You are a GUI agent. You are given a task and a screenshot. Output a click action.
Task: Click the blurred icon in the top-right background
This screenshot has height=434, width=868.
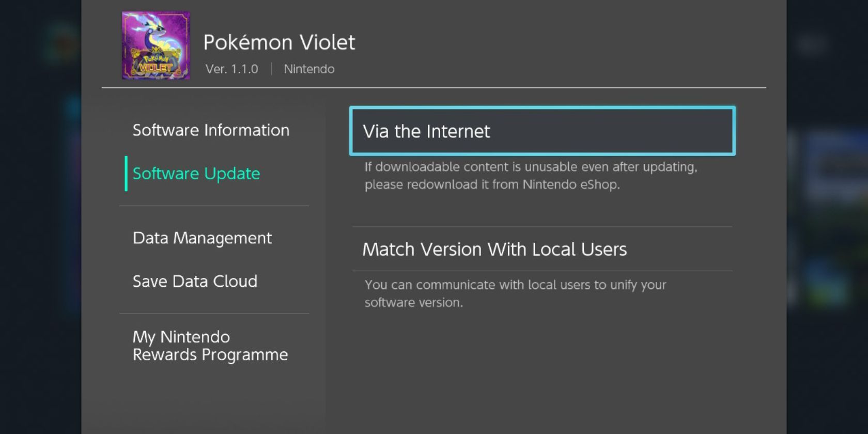tap(811, 45)
